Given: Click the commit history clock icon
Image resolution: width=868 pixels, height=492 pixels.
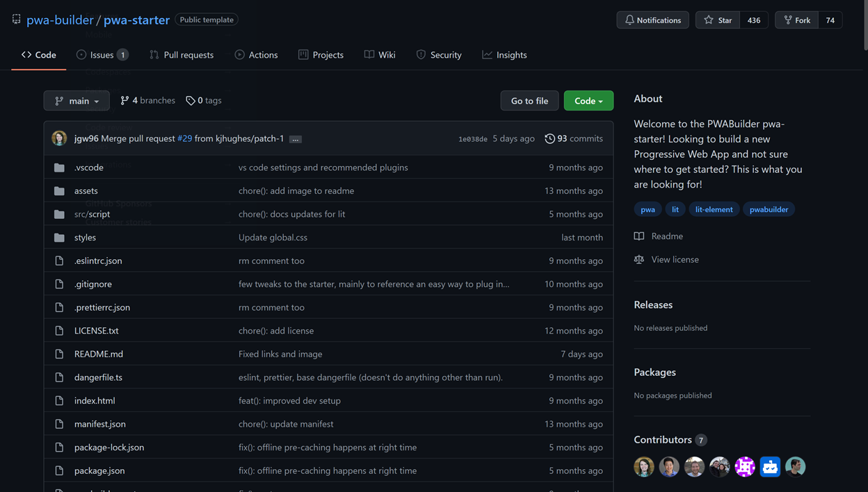Looking at the screenshot, I should [549, 139].
